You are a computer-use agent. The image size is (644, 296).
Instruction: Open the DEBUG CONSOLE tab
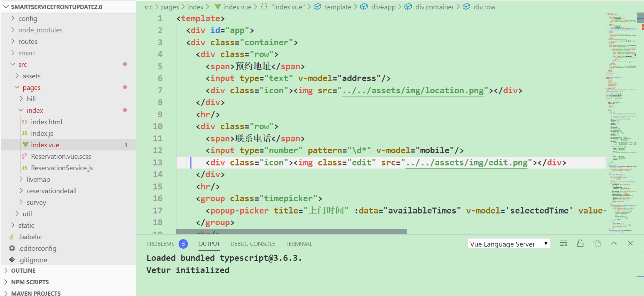(253, 244)
